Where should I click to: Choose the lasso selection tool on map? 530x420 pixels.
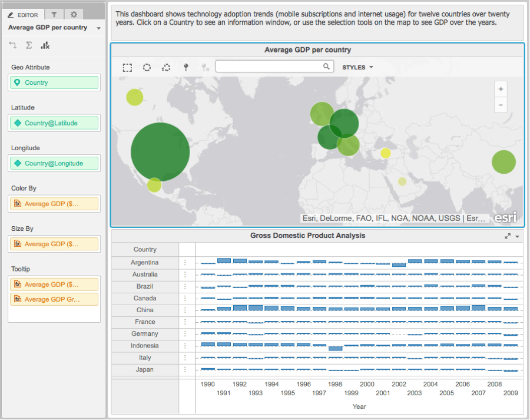click(166, 68)
